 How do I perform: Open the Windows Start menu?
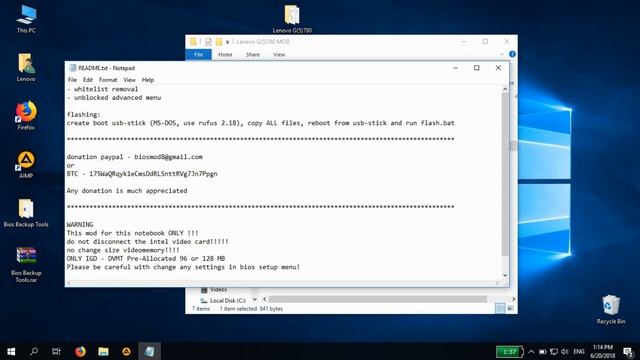tap(11, 351)
